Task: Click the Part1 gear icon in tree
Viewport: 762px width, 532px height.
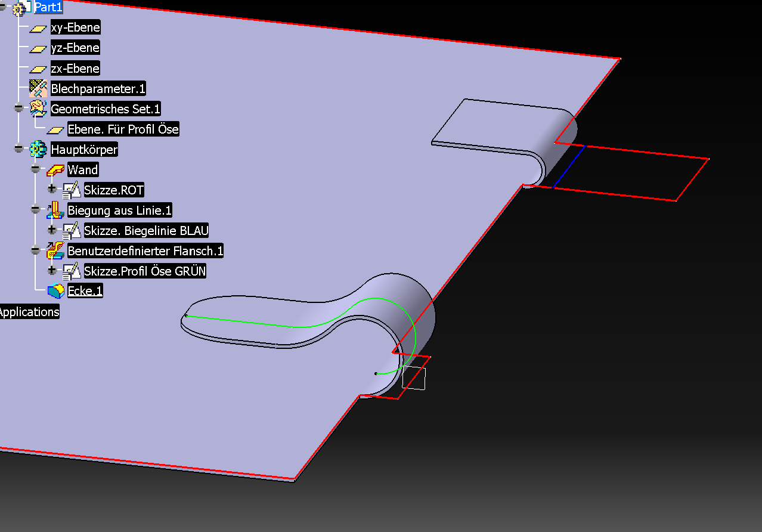Action: (x=19, y=8)
